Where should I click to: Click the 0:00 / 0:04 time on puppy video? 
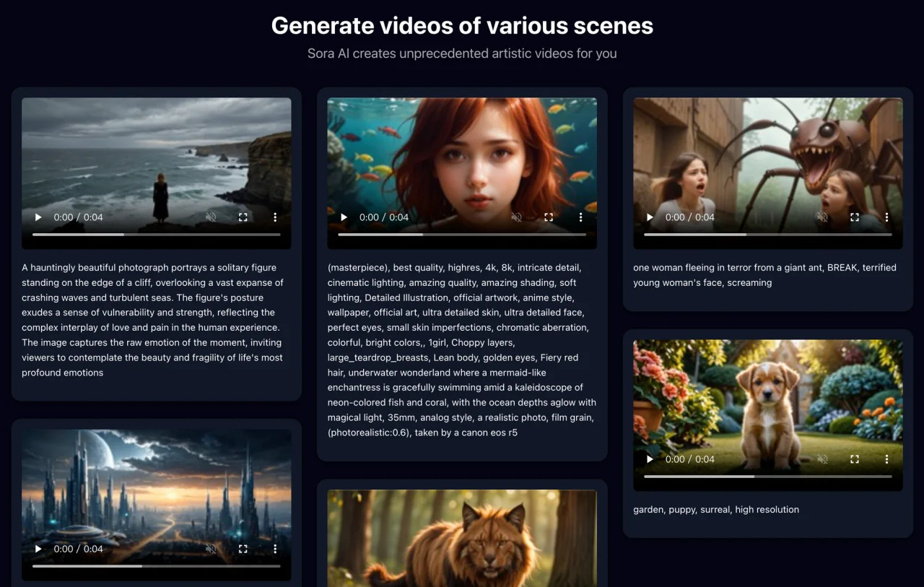click(689, 459)
